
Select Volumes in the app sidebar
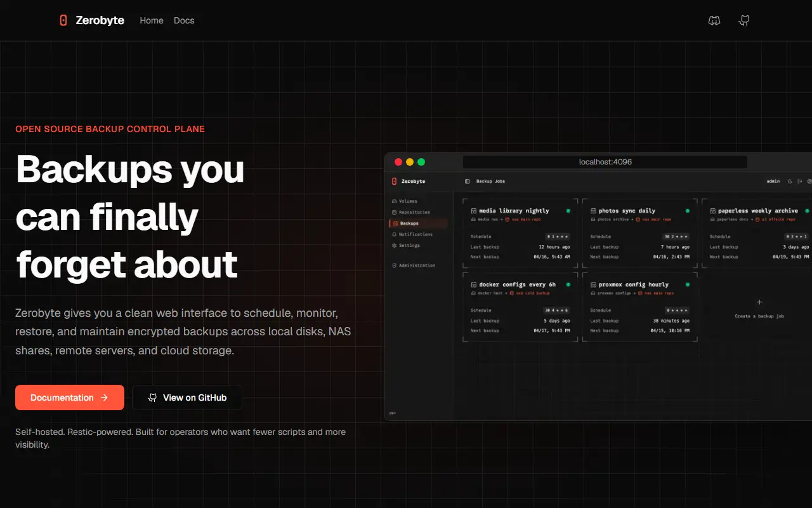click(x=405, y=201)
